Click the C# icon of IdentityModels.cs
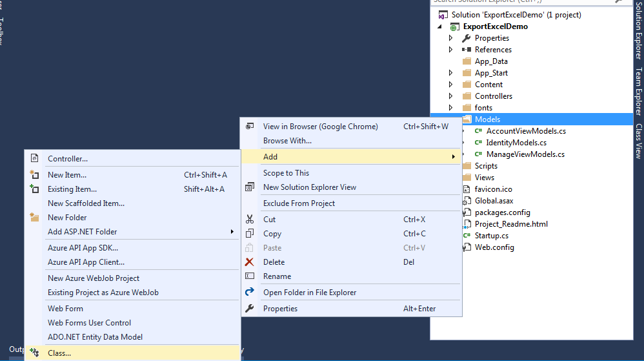This screenshot has height=361, width=644. pyautogui.click(x=478, y=143)
